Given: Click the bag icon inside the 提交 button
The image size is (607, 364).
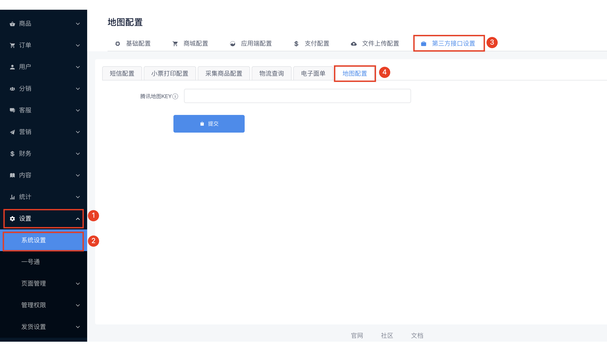Looking at the screenshot, I should 202,124.
